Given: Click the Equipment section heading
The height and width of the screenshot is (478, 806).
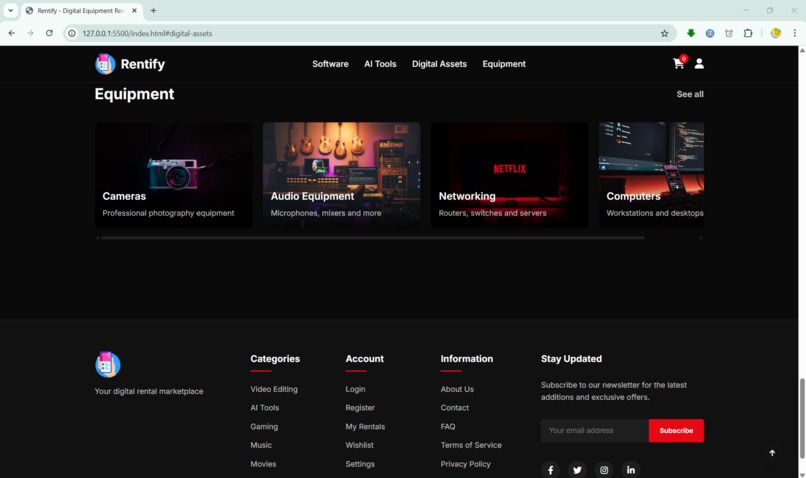Looking at the screenshot, I should click(x=134, y=94).
